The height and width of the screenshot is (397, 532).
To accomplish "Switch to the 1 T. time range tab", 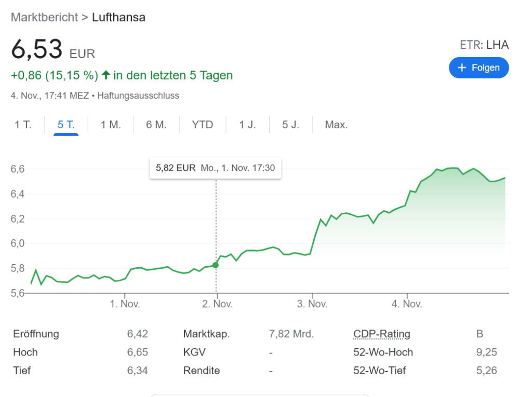I will (23, 125).
